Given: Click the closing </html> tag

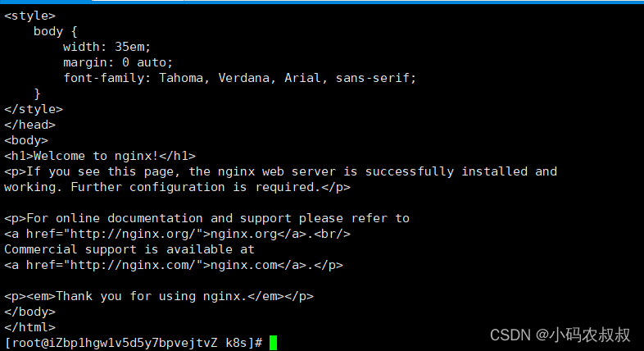Looking at the screenshot, I should coord(29,327).
